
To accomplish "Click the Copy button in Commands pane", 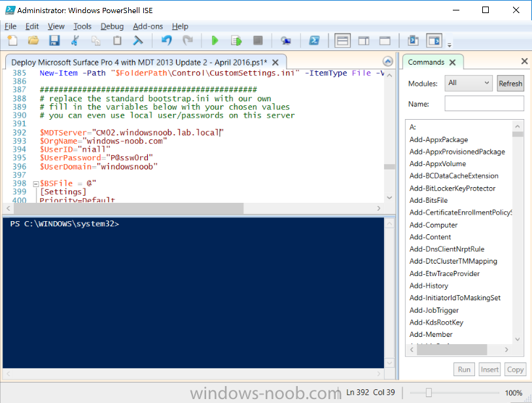I will tap(515, 370).
